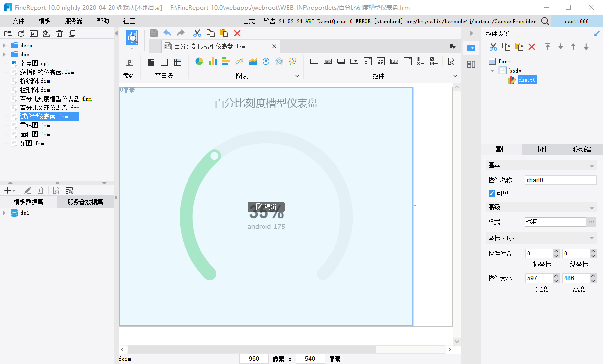603x364 pixels.
Task: Click the 日志 log button
Action: click(249, 21)
